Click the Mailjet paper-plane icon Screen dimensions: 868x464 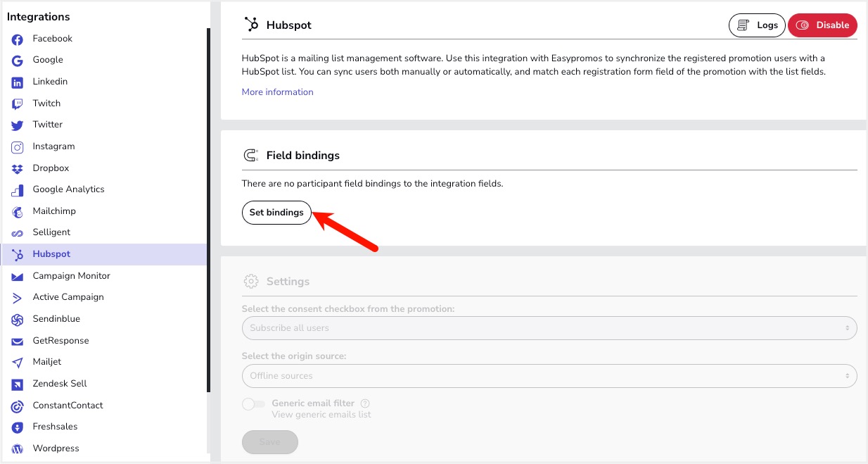click(x=18, y=363)
